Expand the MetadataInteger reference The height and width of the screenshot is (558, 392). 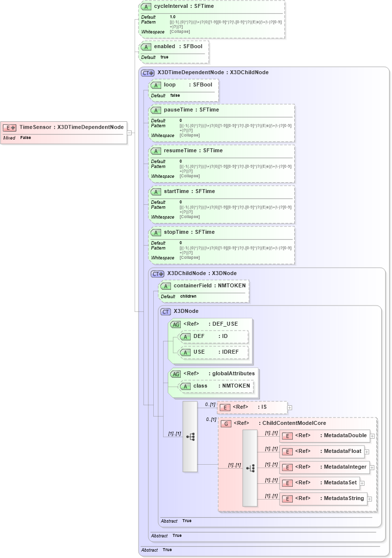(x=372, y=467)
